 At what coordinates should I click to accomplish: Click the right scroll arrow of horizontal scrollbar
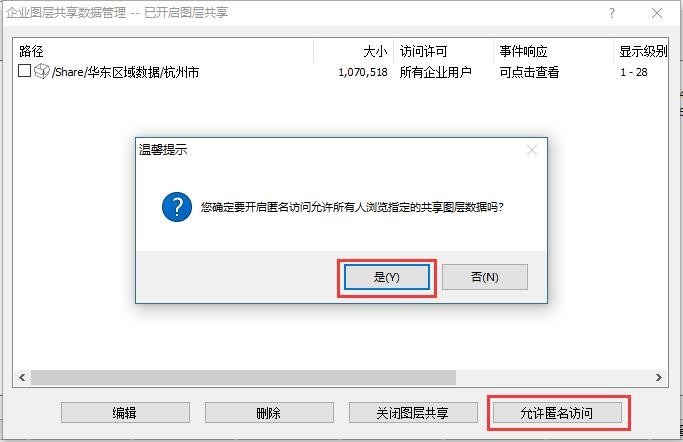point(659,378)
